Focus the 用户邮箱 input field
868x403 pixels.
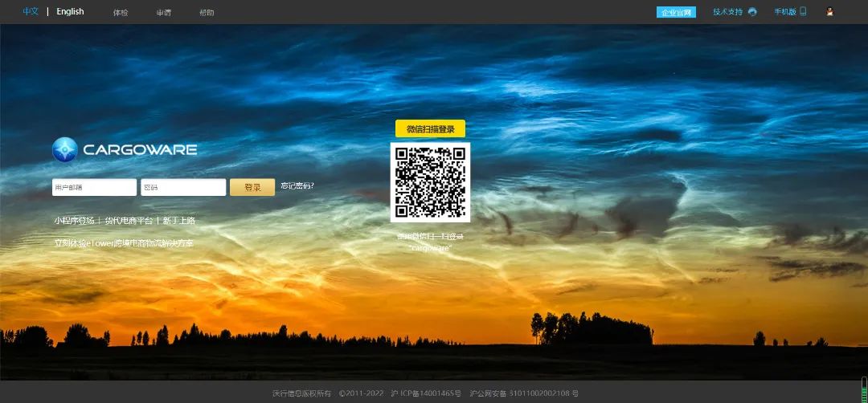(x=94, y=187)
